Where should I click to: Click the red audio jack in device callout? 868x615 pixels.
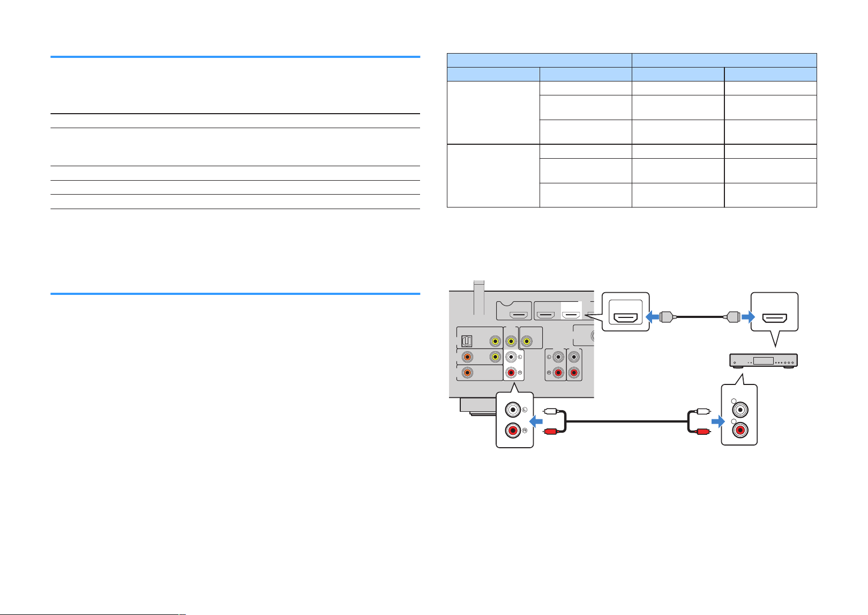tap(740, 431)
